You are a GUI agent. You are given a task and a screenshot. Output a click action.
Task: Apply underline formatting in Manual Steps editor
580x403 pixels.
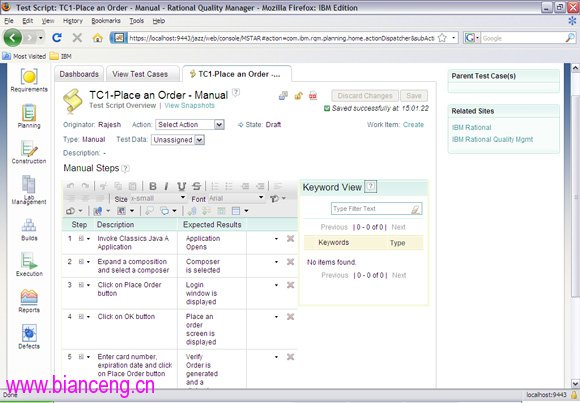(x=181, y=186)
